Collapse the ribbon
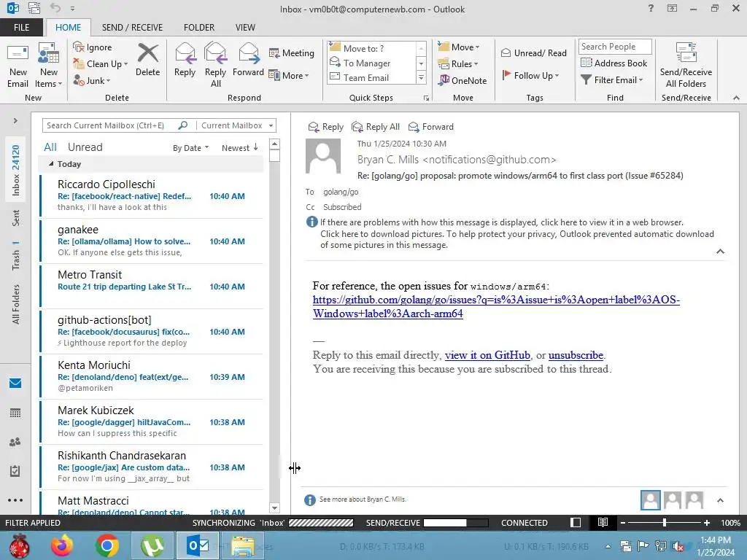Viewport: 747px width, 560px height. click(x=736, y=98)
